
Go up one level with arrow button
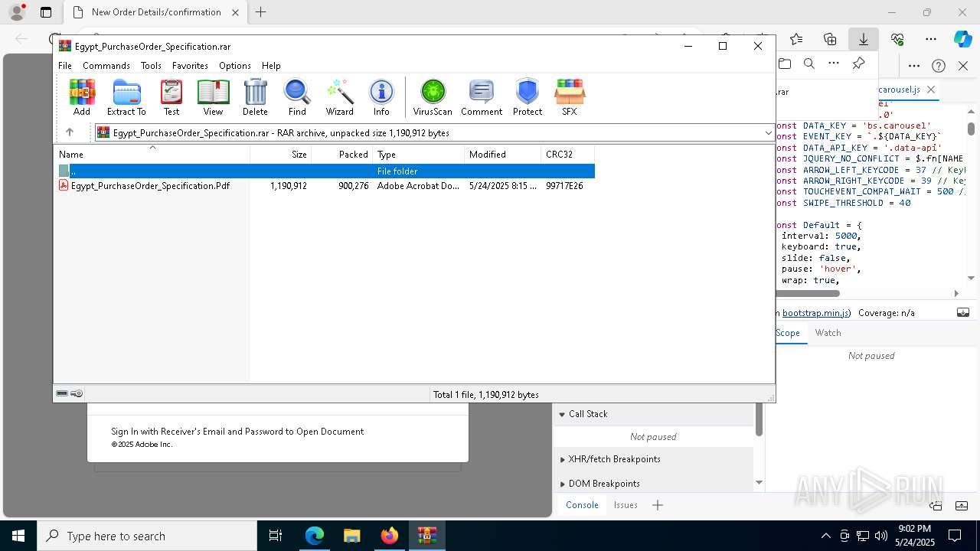point(69,132)
